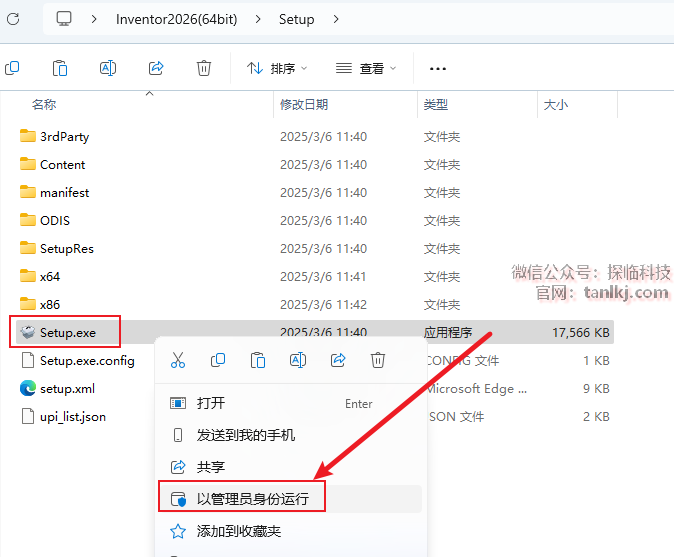Click the context menu Rename icon

coord(298,360)
